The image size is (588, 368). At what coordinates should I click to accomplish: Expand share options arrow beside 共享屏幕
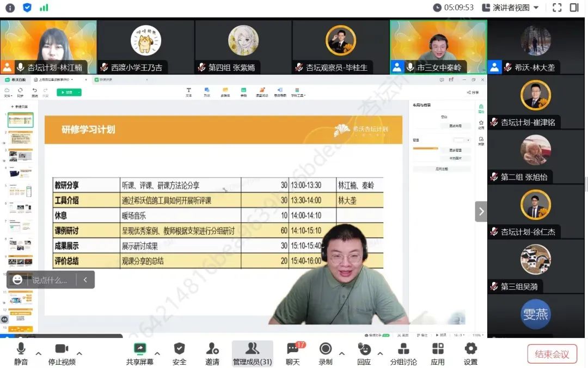click(157, 353)
